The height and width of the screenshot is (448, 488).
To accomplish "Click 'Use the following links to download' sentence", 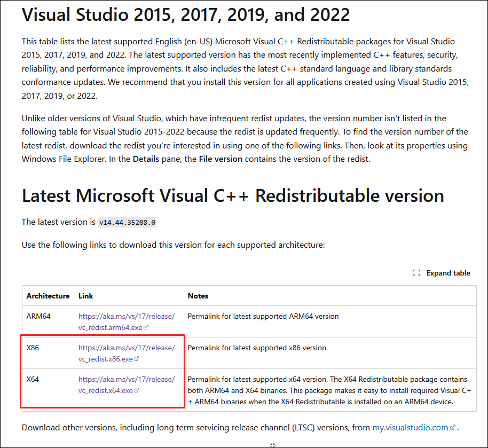I will pos(174,245).
